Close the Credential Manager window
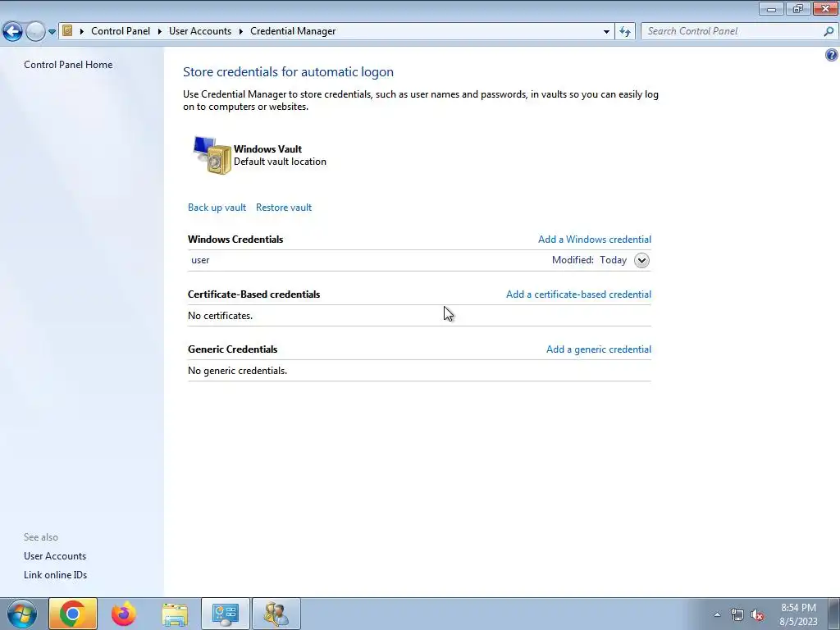 (825, 8)
